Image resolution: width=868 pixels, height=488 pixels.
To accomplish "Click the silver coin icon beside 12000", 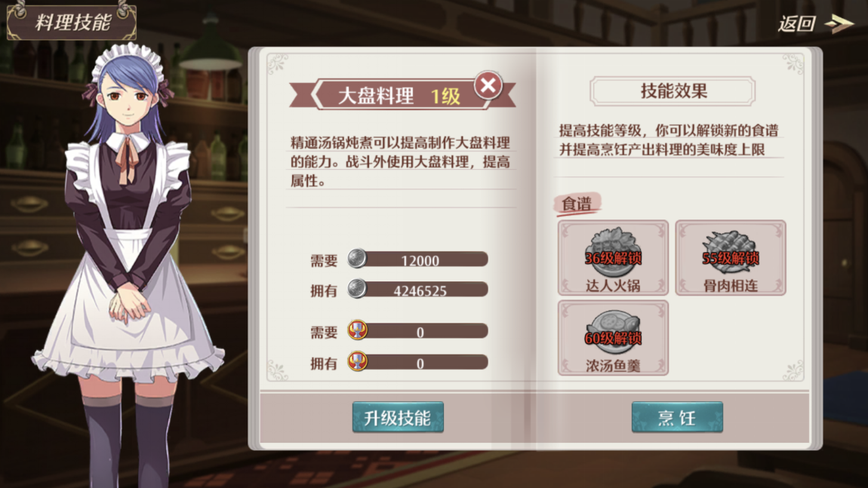I will [x=357, y=259].
